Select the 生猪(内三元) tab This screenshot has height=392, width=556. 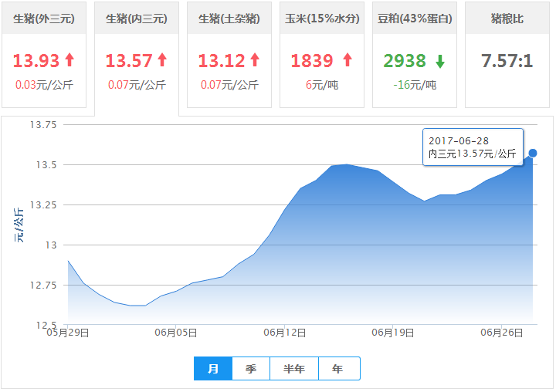(137, 19)
